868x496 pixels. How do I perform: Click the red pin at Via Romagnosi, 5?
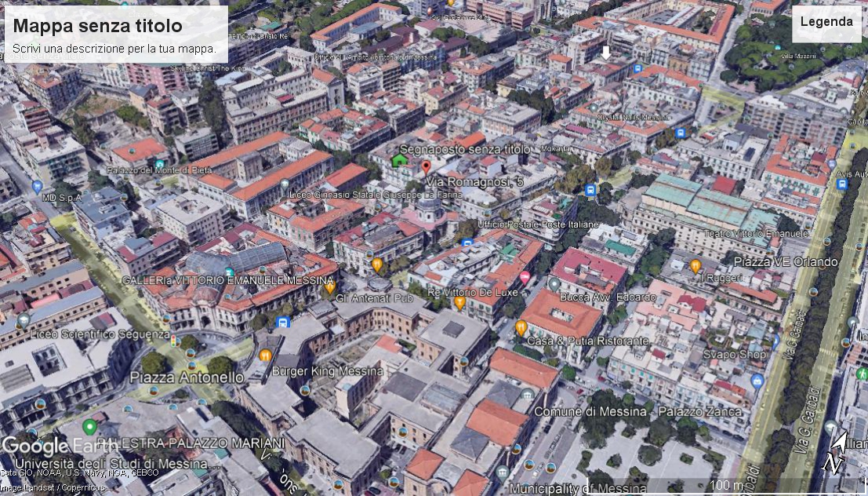click(426, 167)
